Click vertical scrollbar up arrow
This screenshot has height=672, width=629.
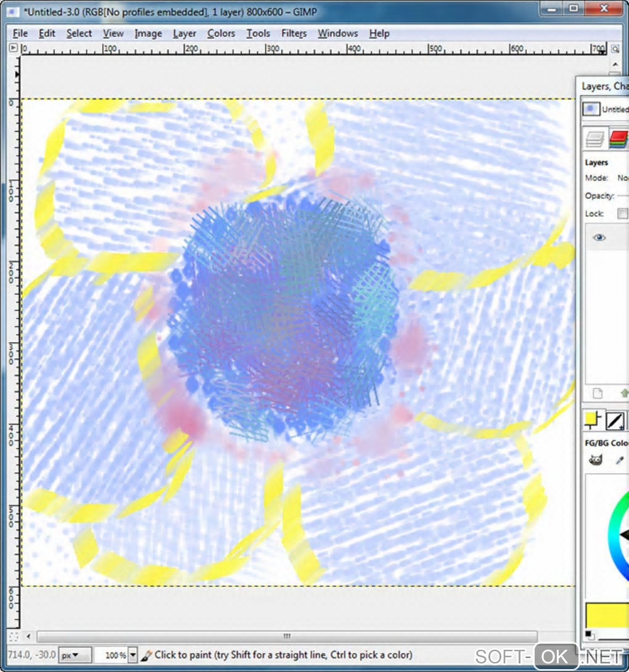click(615, 64)
